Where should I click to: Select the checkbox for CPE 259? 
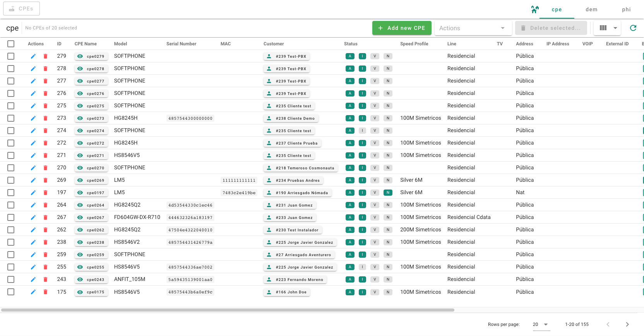(11, 255)
